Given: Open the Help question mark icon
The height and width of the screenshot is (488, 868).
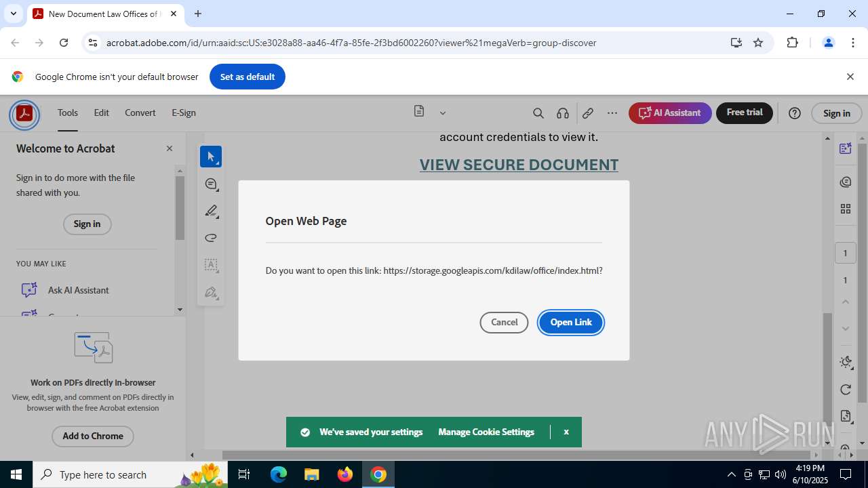Looking at the screenshot, I should (x=795, y=113).
